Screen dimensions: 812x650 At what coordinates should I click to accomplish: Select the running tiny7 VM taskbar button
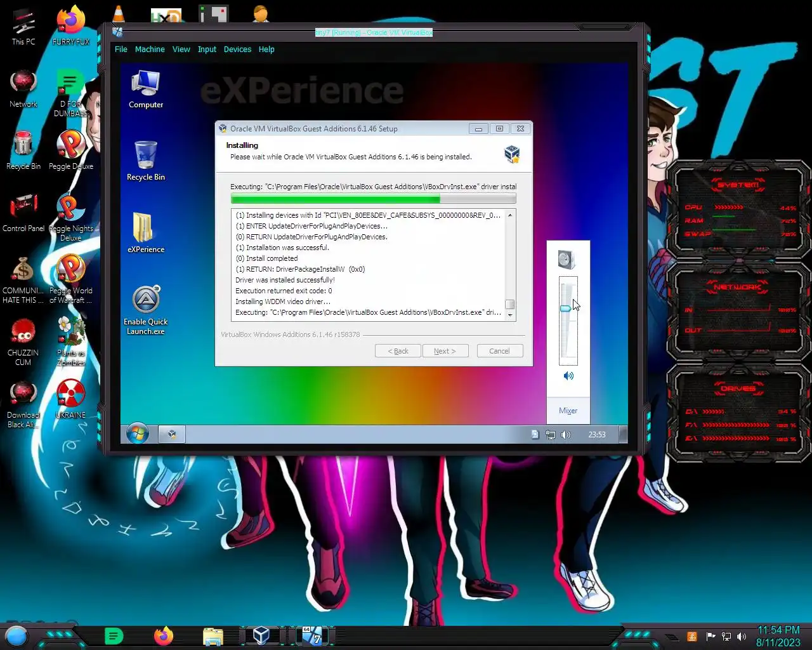point(311,635)
